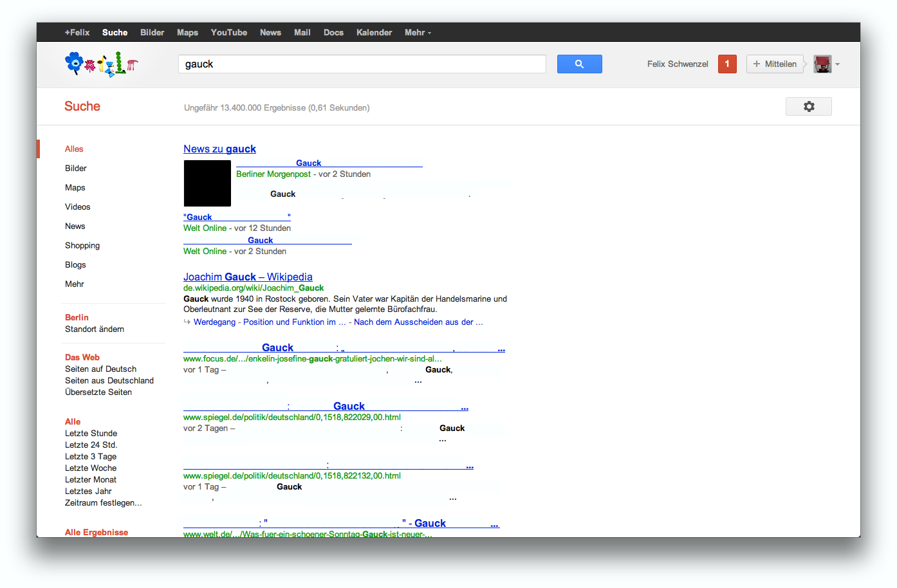This screenshot has width=897, height=588.
Task: Open News in the top navigation bar
Action: (x=270, y=32)
